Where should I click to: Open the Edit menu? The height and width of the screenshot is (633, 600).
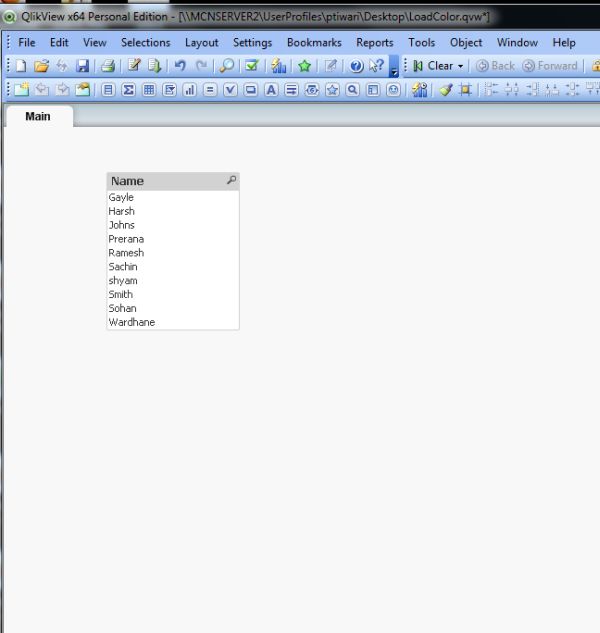tap(59, 42)
